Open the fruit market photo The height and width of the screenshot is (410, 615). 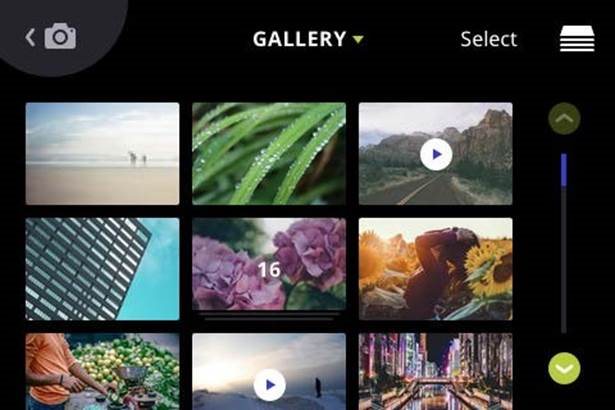coord(102,372)
